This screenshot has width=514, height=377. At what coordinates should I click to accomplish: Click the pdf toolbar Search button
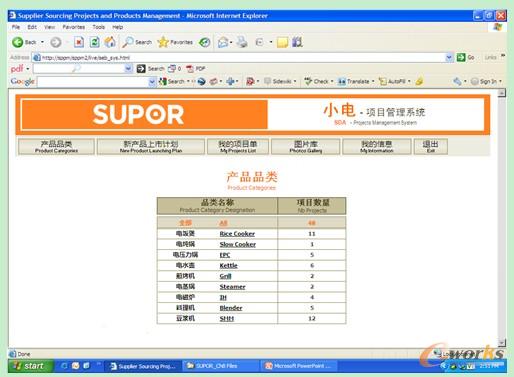click(x=151, y=69)
